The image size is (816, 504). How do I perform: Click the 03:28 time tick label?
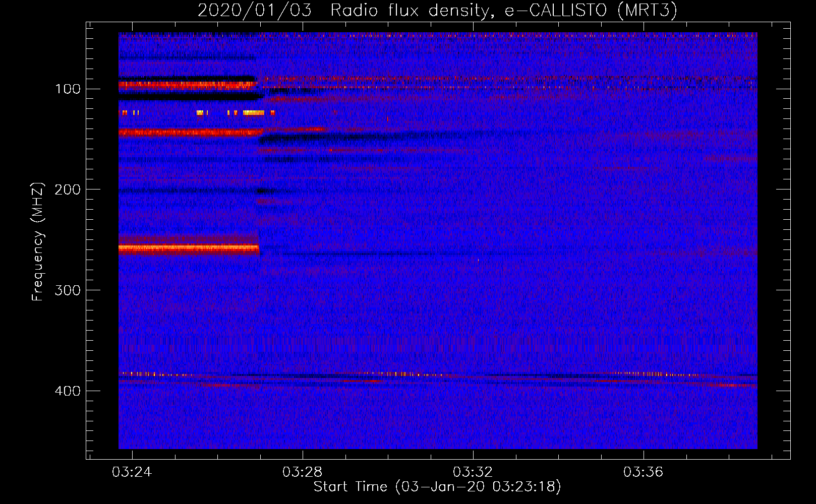303,472
